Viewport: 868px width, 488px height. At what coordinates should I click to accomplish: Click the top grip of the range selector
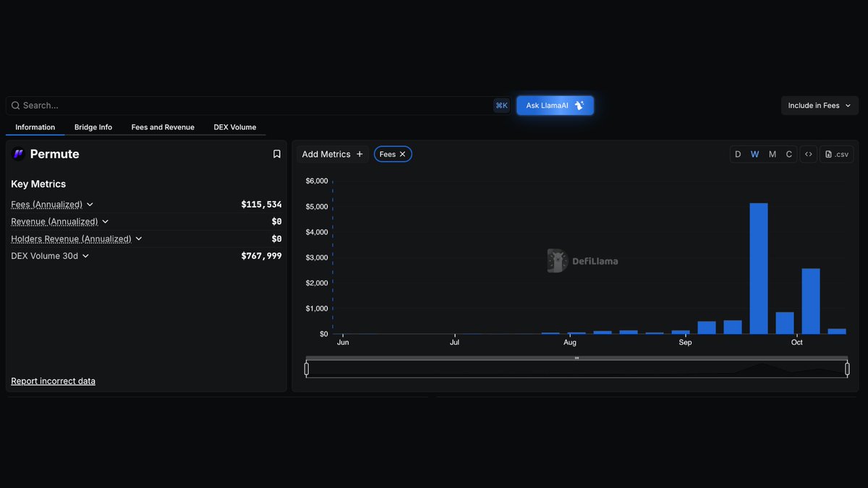coord(576,358)
